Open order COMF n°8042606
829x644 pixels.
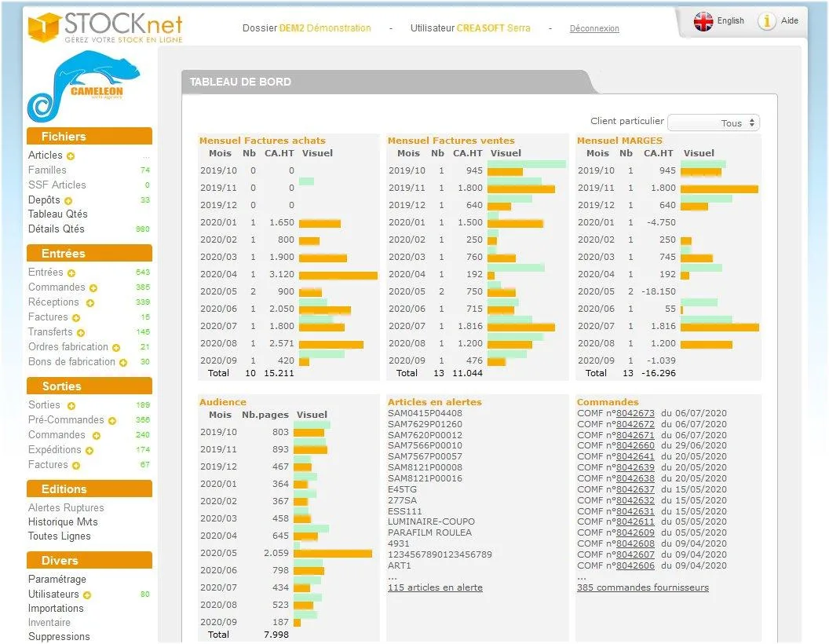coord(636,565)
